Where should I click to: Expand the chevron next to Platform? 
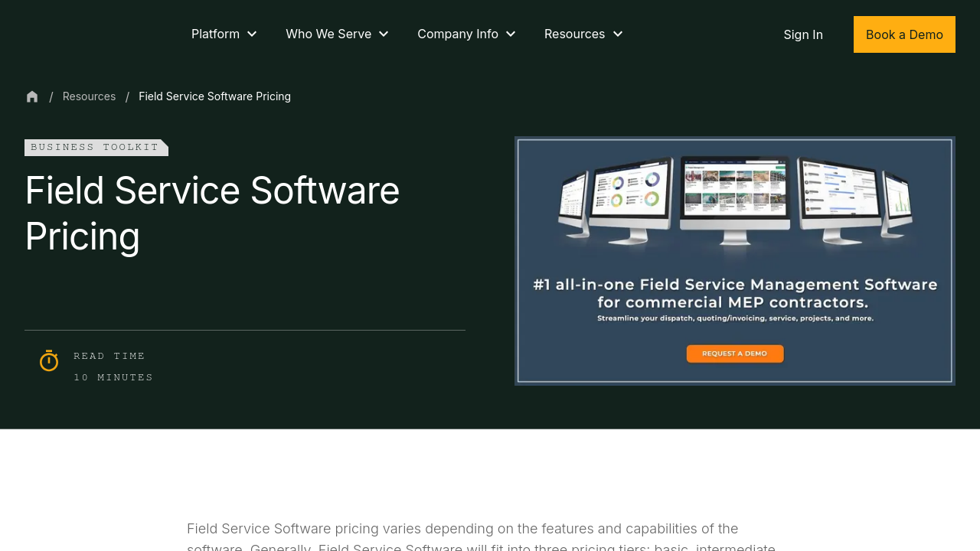click(252, 34)
